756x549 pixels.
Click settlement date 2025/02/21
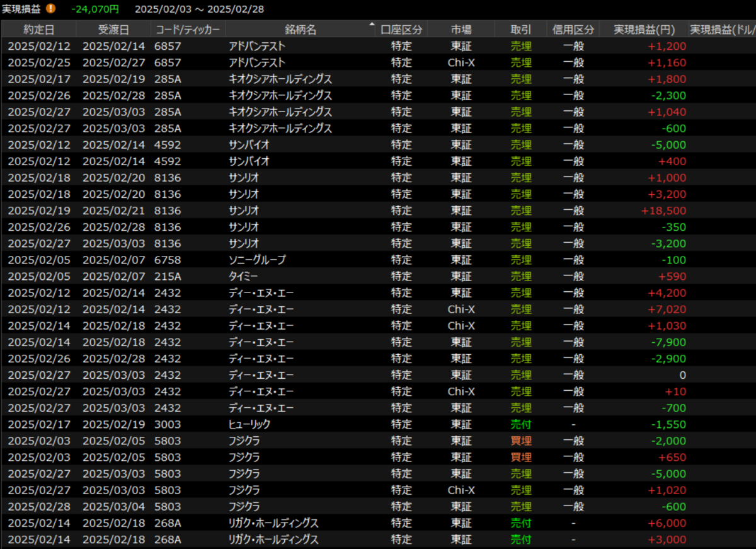coord(113,211)
